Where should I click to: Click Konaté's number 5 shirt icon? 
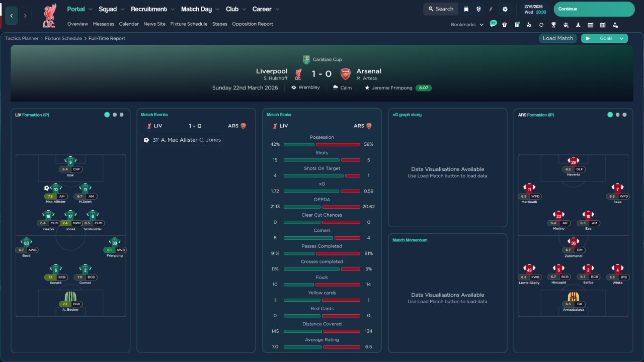pos(56,269)
